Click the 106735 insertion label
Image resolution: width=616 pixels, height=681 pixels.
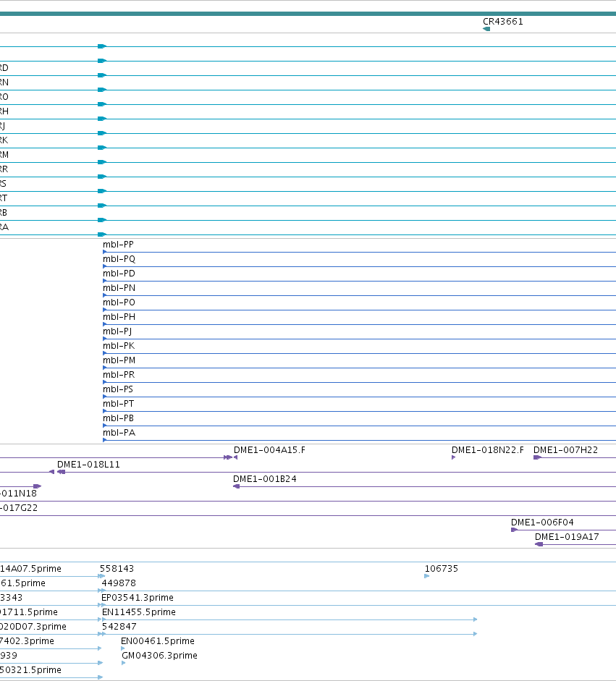442,569
